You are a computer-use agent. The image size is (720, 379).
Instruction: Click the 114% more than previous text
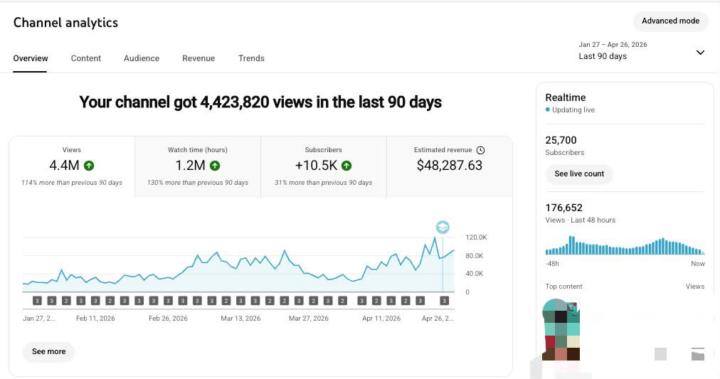(x=72, y=182)
